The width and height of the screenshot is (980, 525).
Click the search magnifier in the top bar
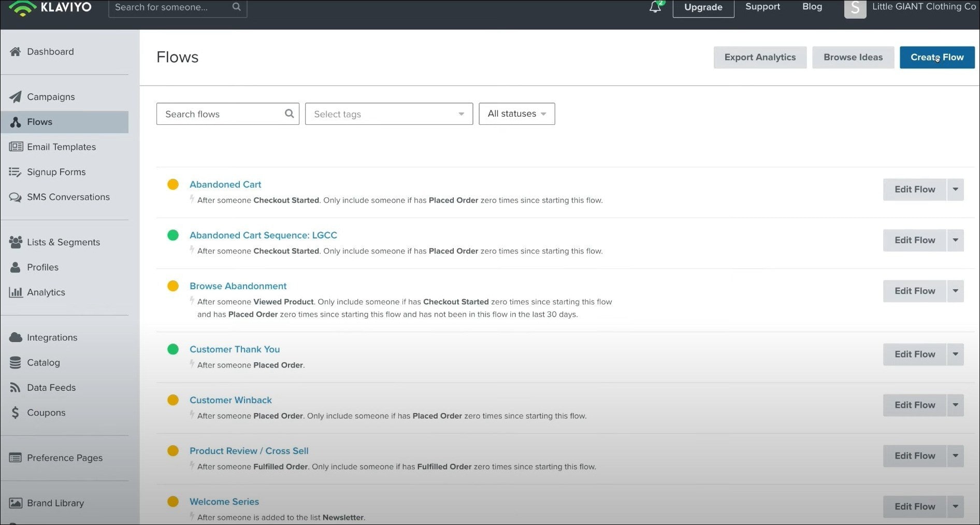pyautogui.click(x=236, y=7)
